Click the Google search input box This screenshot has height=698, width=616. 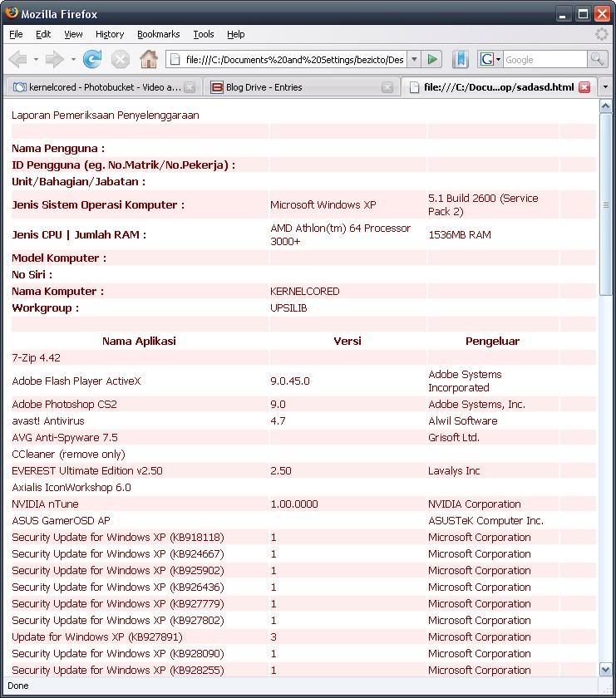(545, 60)
